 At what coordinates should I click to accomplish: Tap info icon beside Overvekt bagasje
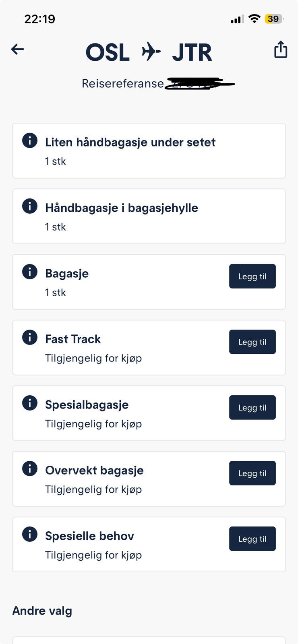tap(30, 469)
